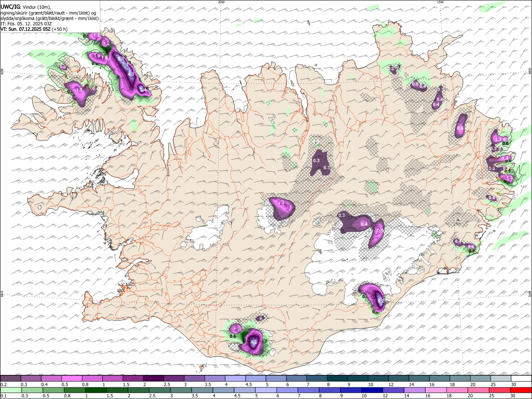Click the 2.5 tick label under the rain scale
532x399 pixels.
pyautogui.click(x=153, y=396)
